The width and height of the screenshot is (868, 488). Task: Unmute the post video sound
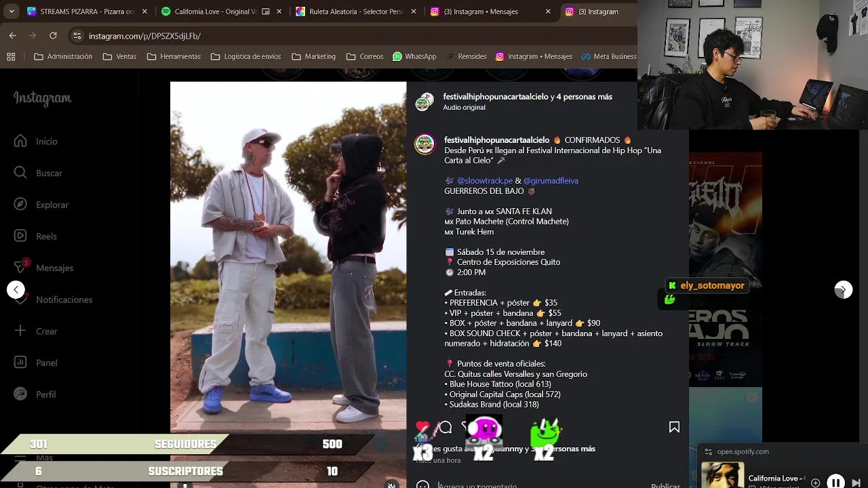coord(391,484)
